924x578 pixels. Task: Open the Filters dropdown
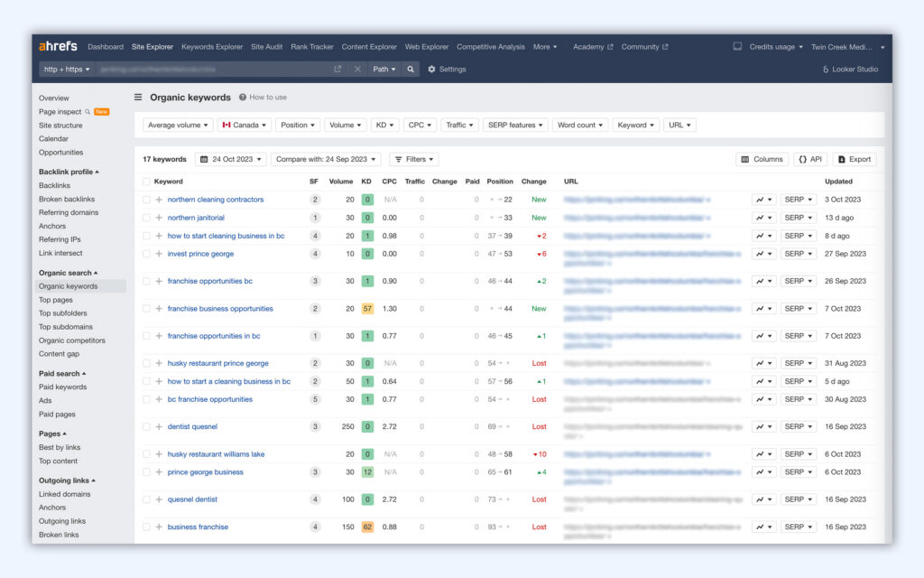414,159
